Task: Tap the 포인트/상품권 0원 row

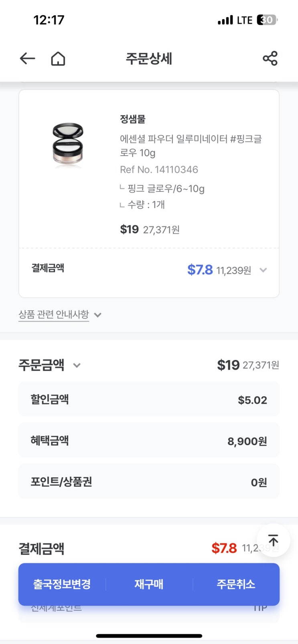Action: pyautogui.click(x=149, y=481)
